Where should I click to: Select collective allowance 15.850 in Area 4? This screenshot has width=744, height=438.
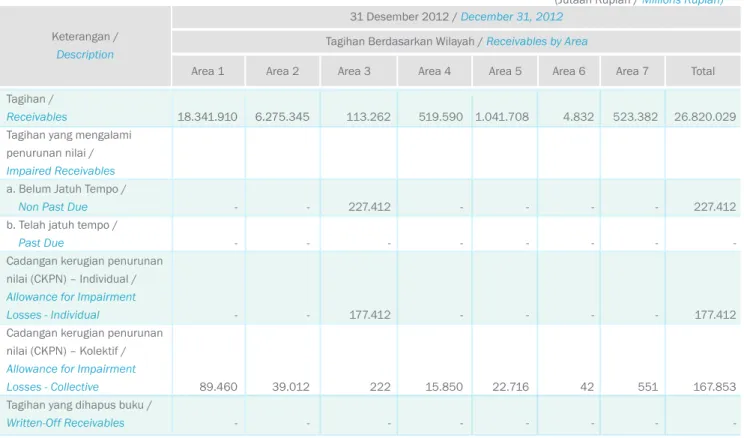point(444,387)
